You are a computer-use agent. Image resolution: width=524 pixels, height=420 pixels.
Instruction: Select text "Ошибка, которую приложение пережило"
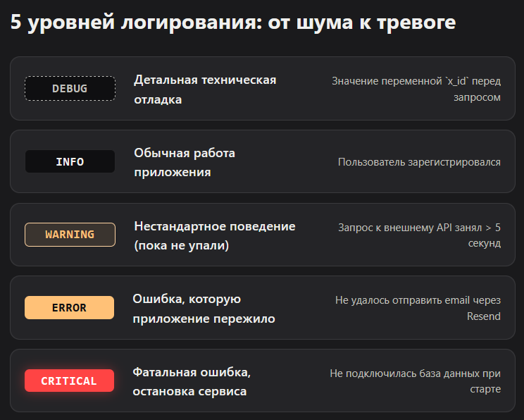[204, 309]
